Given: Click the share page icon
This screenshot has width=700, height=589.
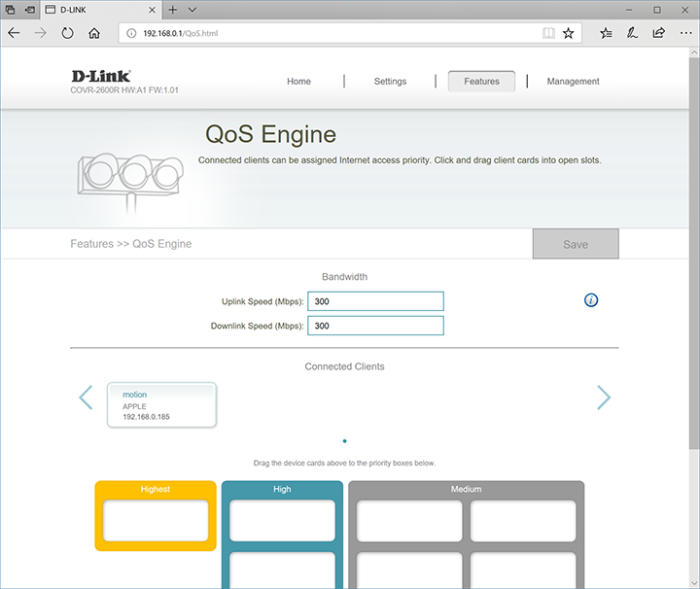Looking at the screenshot, I should [x=658, y=33].
